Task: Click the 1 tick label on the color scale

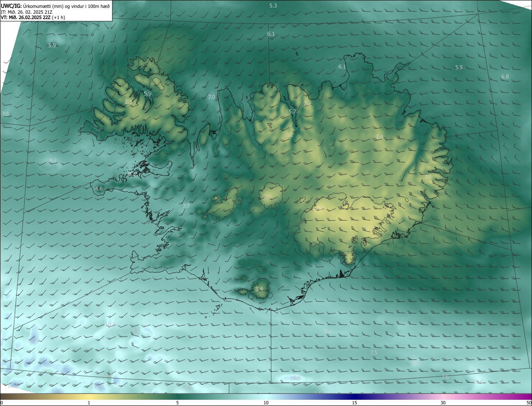Action: click(89, 403)
